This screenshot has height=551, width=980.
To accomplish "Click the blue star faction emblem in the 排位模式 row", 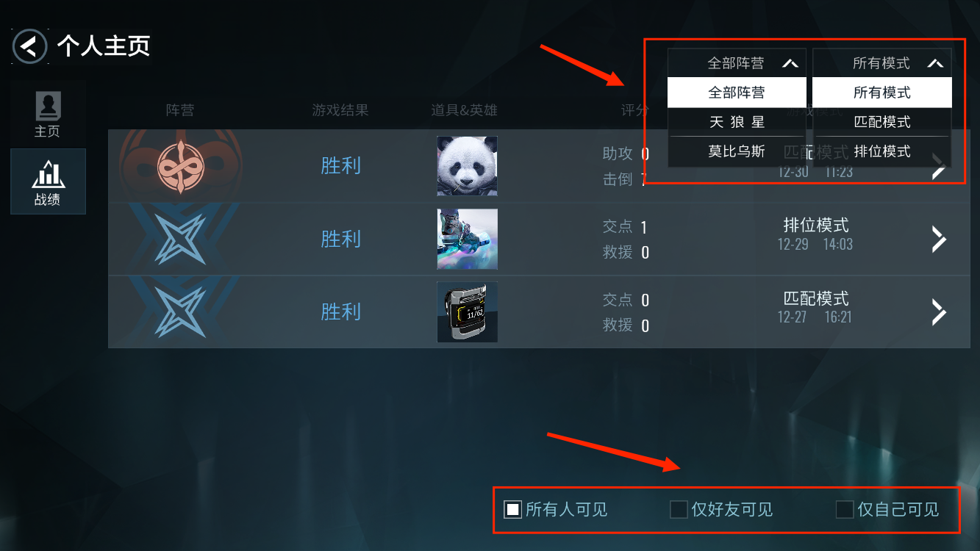I will [180, 239].
